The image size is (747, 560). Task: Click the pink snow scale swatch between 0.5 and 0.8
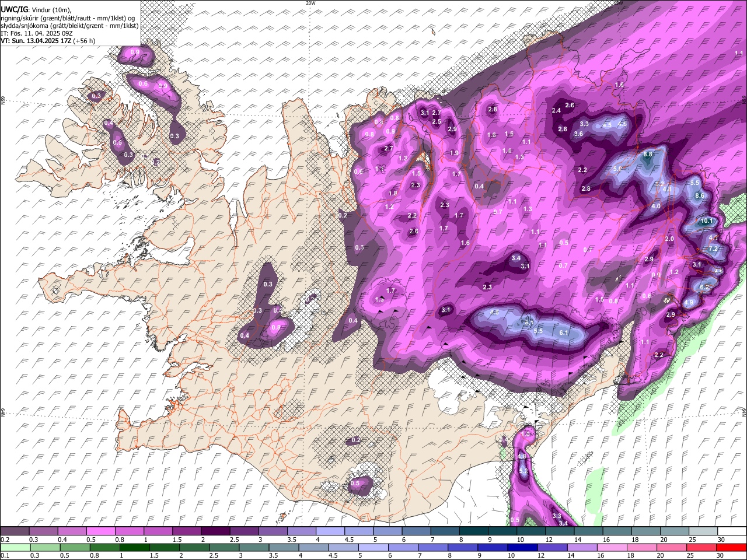[101, 531]
